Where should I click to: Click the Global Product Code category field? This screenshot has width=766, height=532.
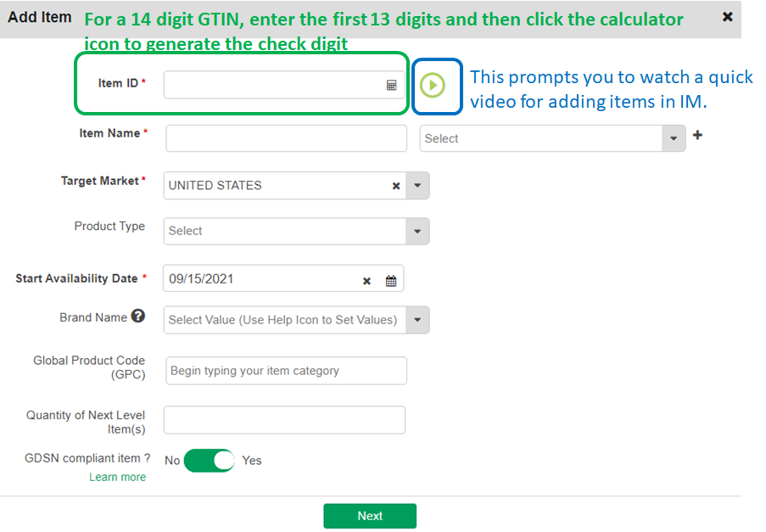pos(286,371)
